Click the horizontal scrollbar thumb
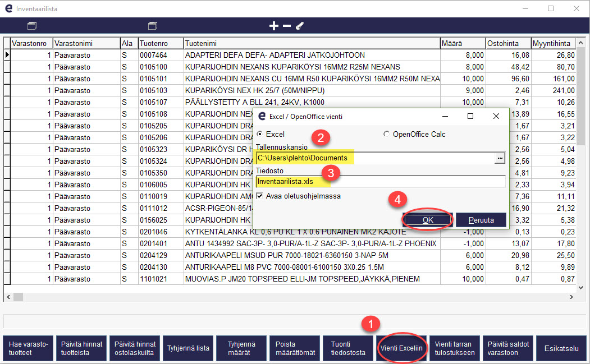 coord(18,297)
